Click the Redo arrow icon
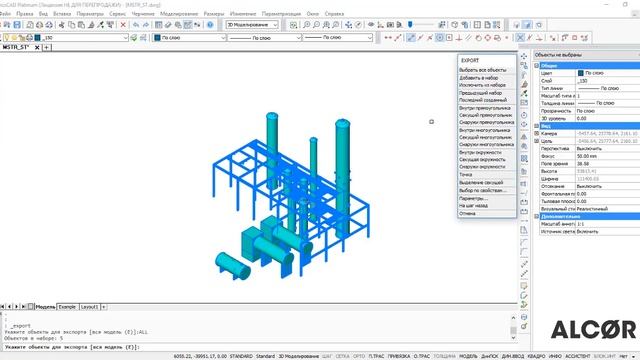Viewport: 640px width, 360px height. (145, 25)
